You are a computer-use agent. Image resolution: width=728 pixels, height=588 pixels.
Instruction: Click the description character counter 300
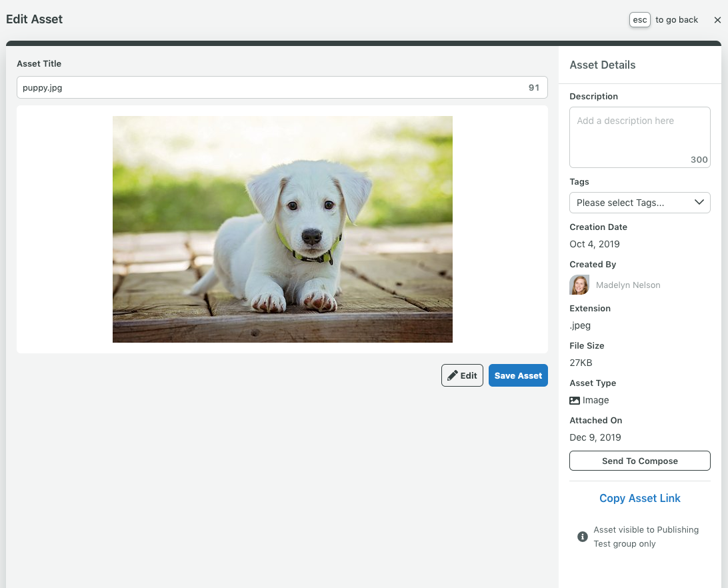click(x=699, y=160)
